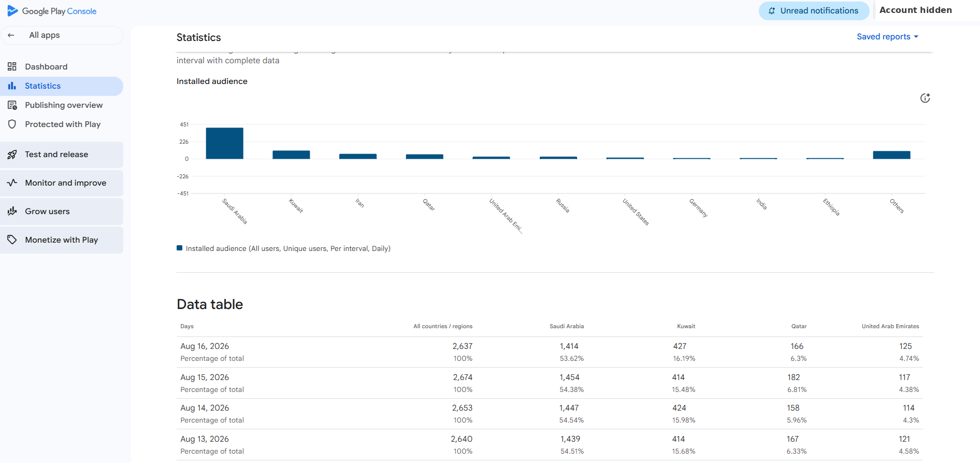Click the Others bar in chart
The width and height of the screenshot is (980, 463).
pyautogui.click(x=891, y=155)
